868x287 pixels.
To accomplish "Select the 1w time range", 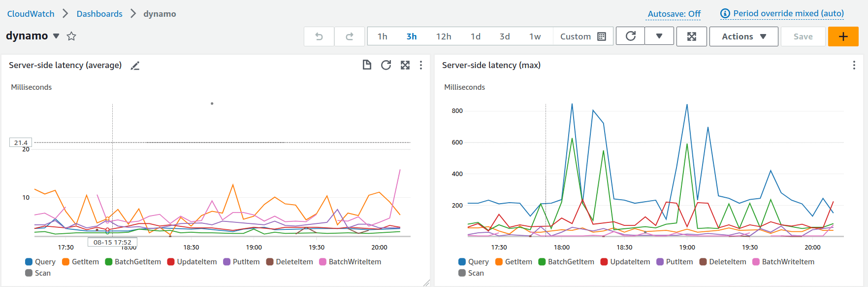I will coord(535,36).
